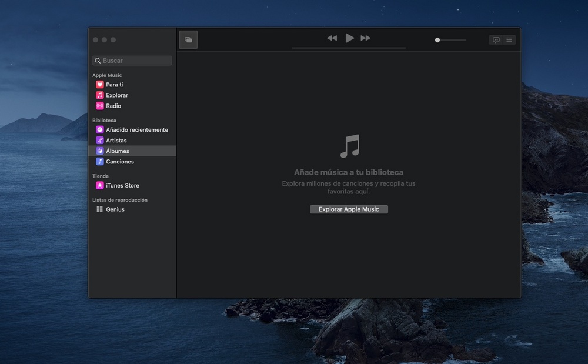The width and height of the screenshot is (588, 364).
Task: Click the music note icon beside Explorar
Action: click(100, 95)
